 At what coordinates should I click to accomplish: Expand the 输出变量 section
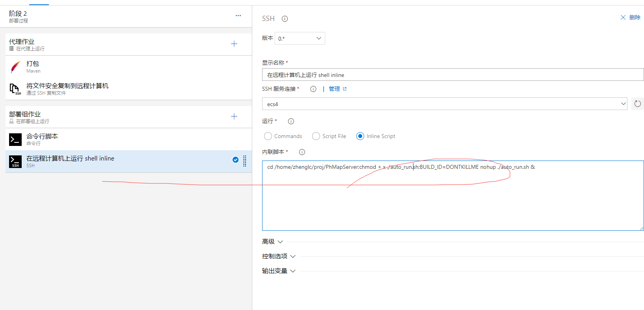point(279,271)
